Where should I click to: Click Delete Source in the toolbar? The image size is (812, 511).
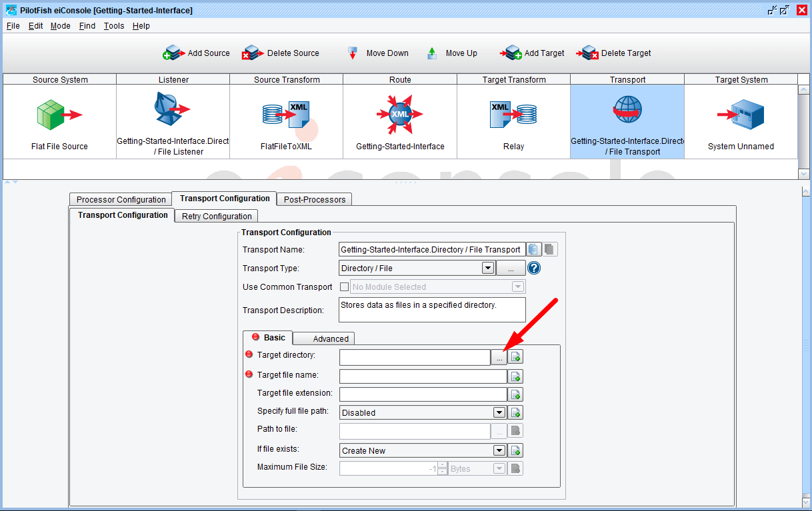tap(281, 53)
